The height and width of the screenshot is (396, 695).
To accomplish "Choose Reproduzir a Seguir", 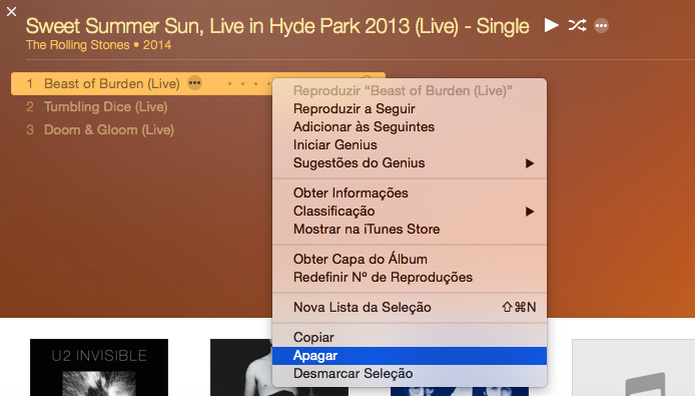I will [x=409, y=109].
